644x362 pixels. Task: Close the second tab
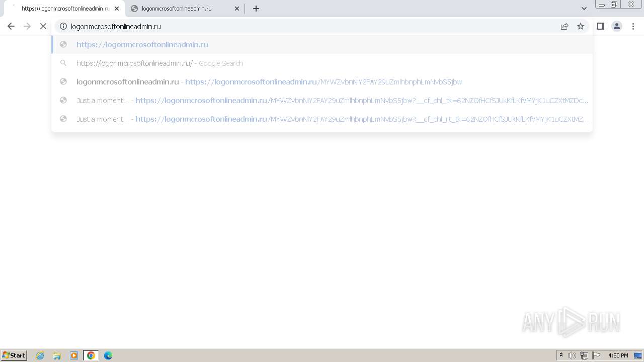[x=237, y=9]
